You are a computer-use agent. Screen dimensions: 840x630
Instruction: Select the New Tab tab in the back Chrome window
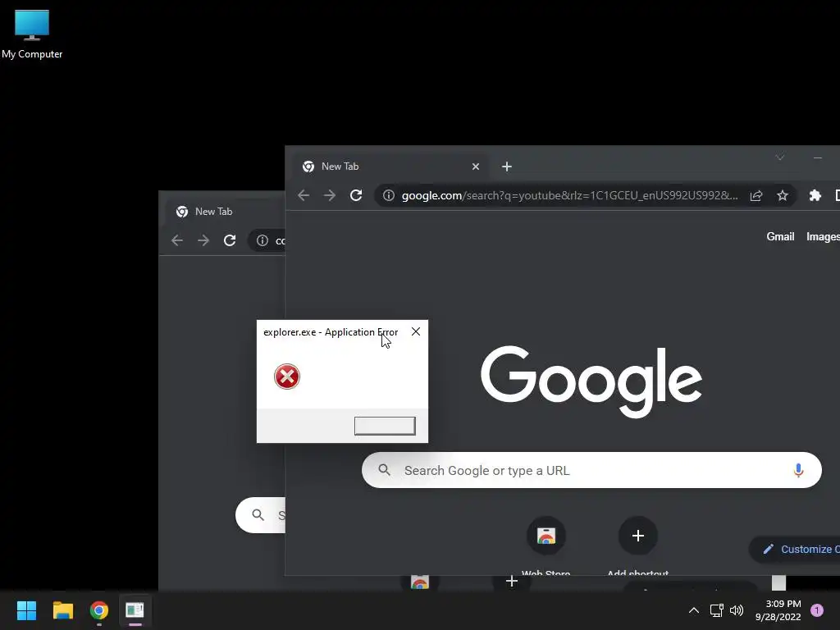(226, 212)
